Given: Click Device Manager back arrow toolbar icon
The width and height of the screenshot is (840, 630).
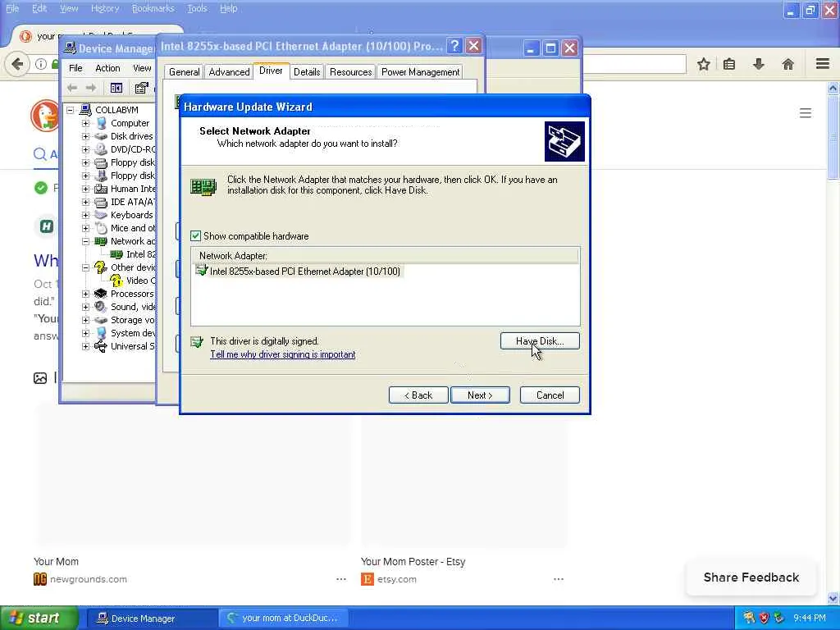Looking at the screenshot, I should click(x=72, y=88).
